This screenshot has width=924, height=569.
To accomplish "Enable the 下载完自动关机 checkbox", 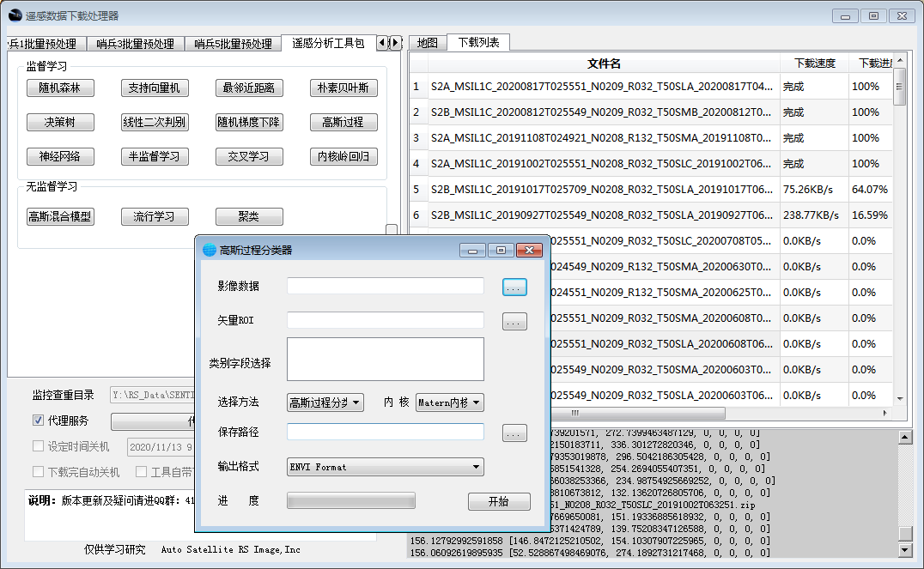I will point(39,471).
